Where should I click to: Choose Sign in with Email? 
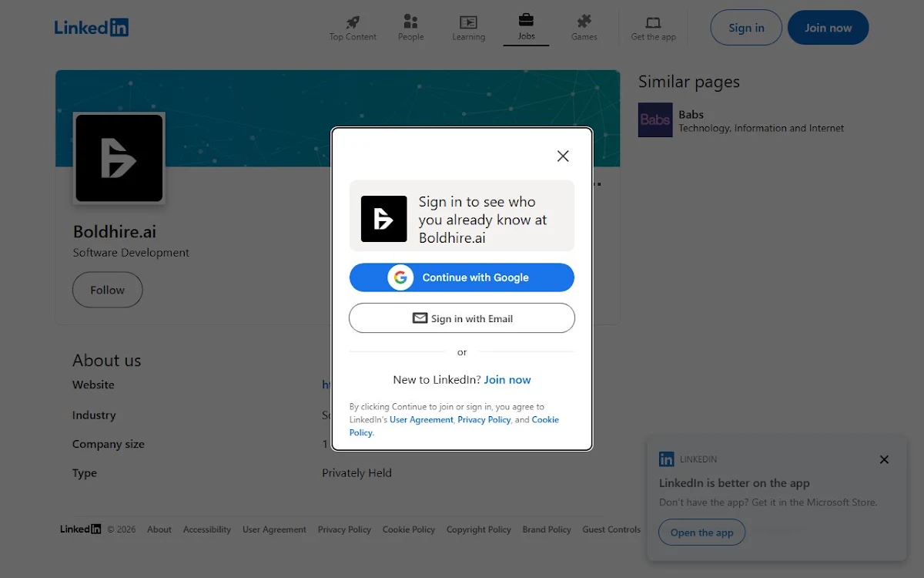462,318
